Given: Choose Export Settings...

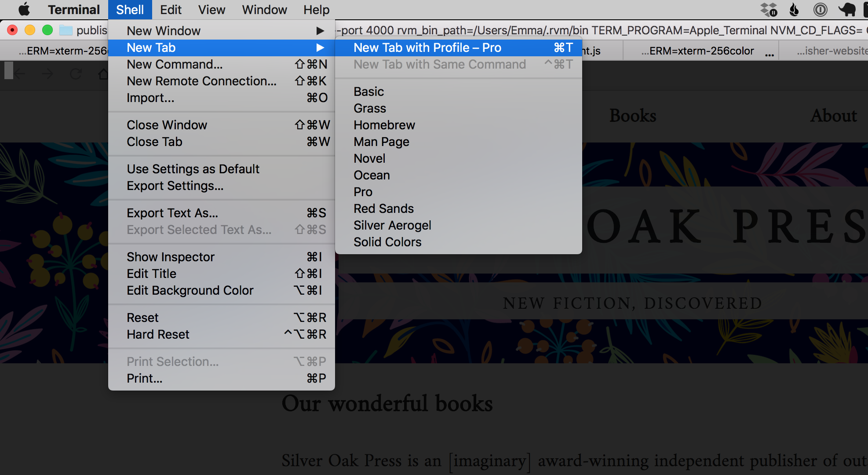Looking at the screenshot, I should pos(222,186).
